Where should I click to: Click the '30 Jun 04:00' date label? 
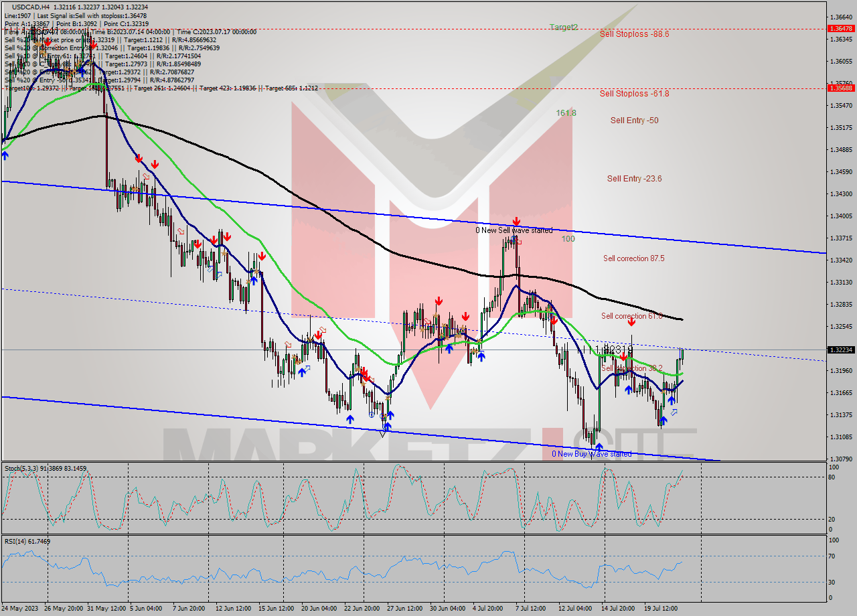(x=447, y=609)
